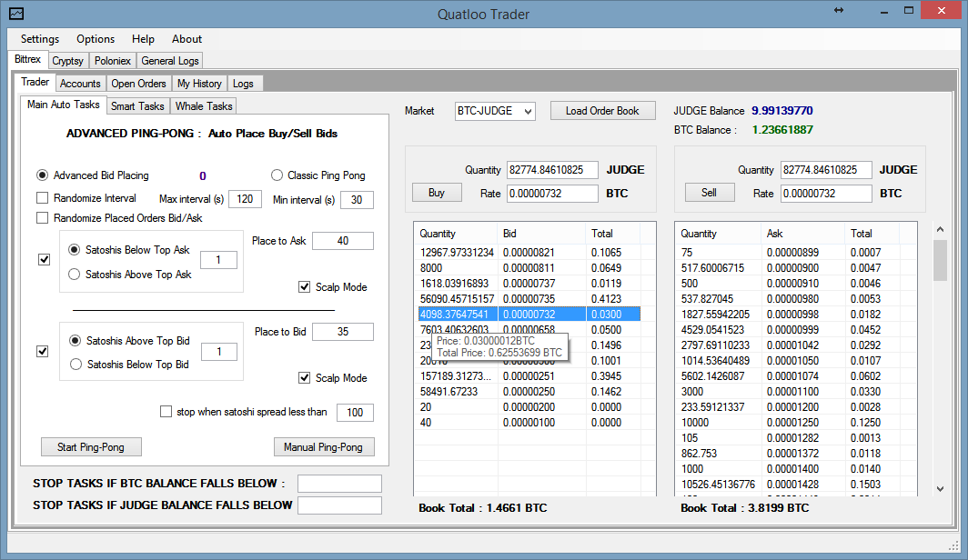Click the double-arrow resize icon in title bar
The width and height of the screenshot is (968, 560).
pos(838,10)
